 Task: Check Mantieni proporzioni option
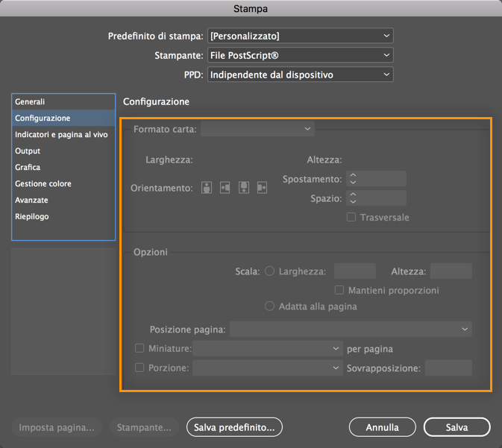[x=339, y=290]
